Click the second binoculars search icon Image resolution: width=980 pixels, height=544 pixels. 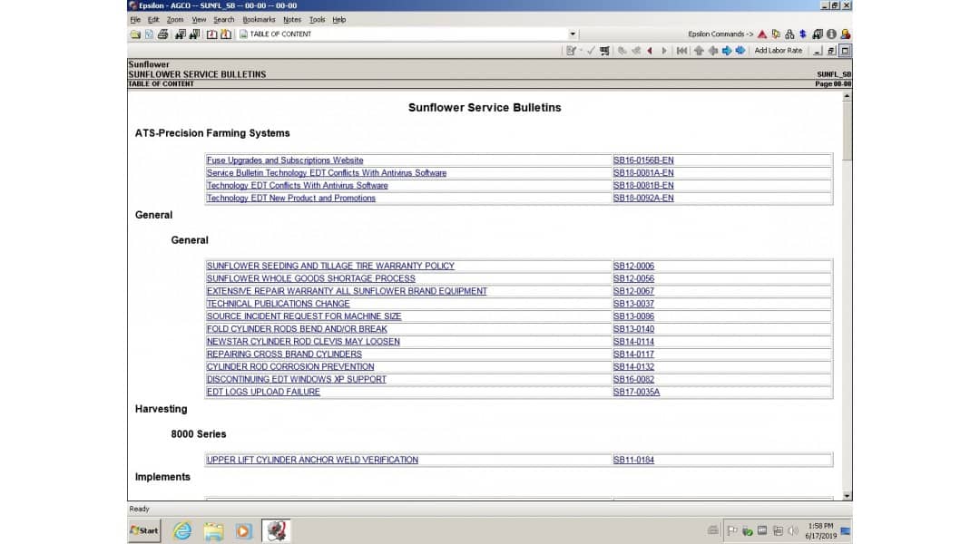point(194,34)
